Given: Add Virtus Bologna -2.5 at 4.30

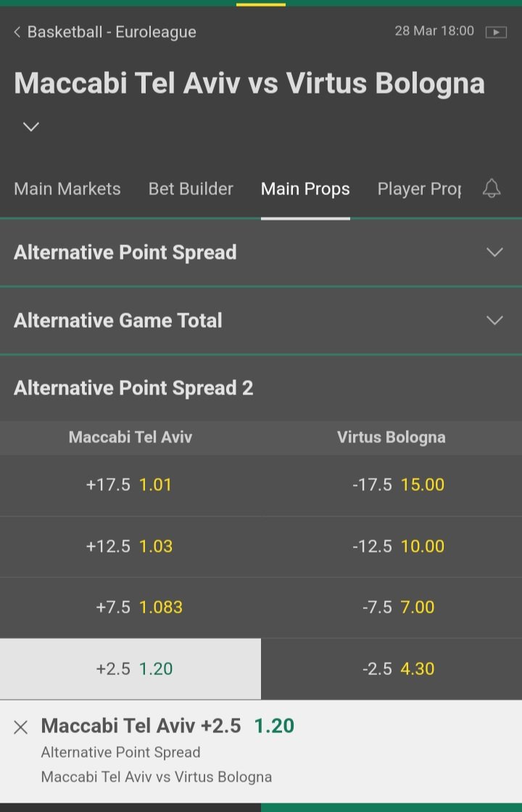Looking at the screenshot, I should click(391, 668).
